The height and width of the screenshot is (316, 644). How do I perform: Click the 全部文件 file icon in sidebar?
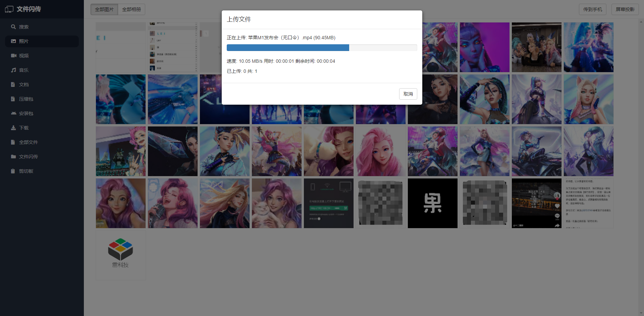click(13, 142)
